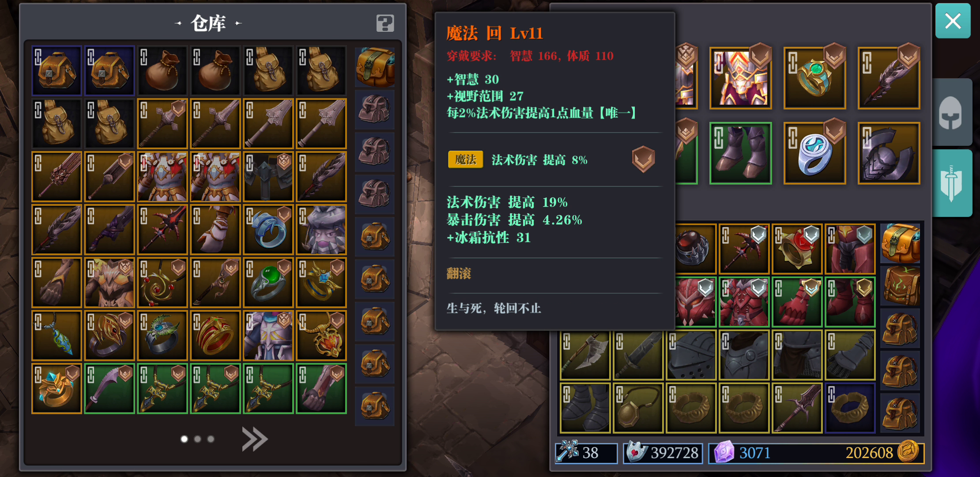Select the third warehouse page dot

[x=211, y=439]
